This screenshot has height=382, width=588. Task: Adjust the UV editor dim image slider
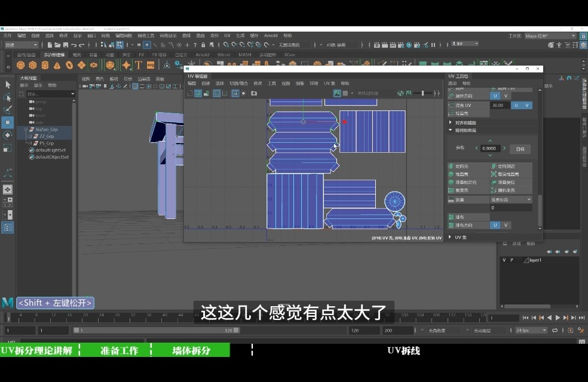pyautogui.click(x=423, y=93)
